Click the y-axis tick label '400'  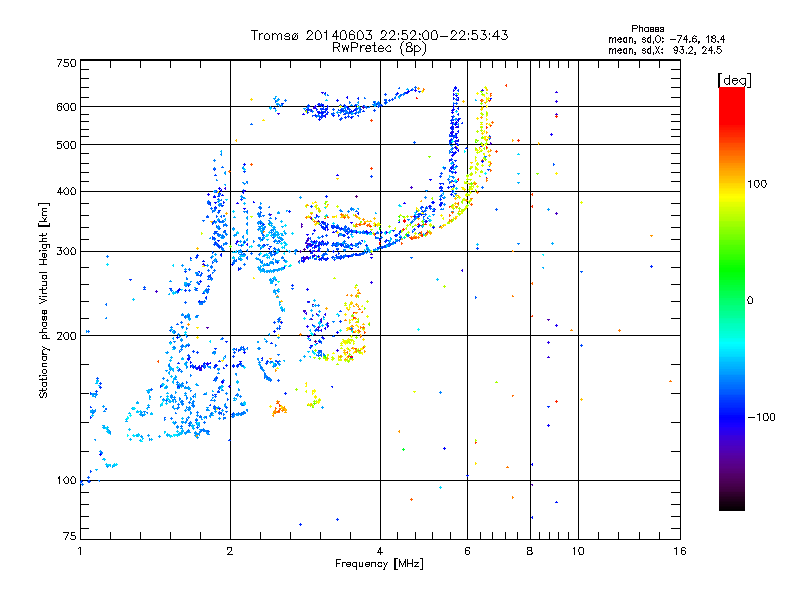pos(66,192)
